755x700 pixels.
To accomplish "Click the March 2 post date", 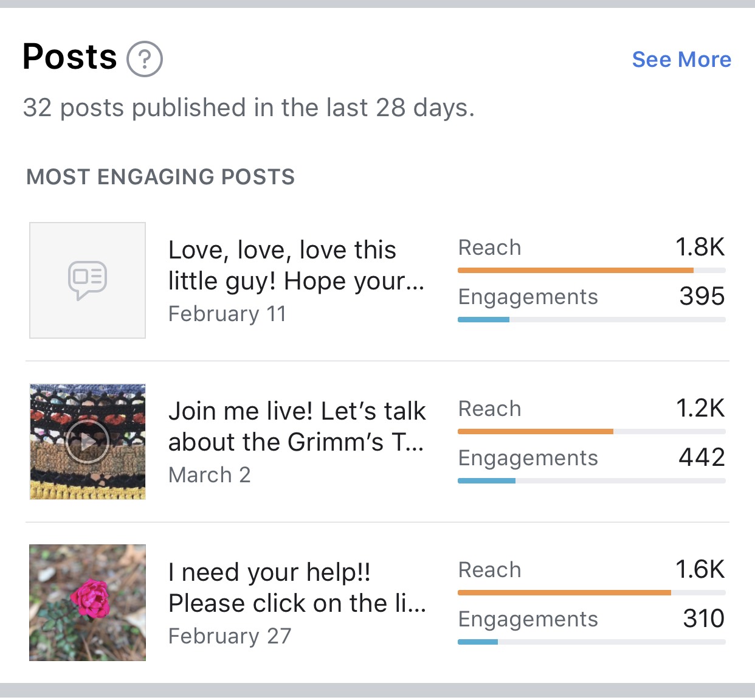I will (x=210, y=475).
